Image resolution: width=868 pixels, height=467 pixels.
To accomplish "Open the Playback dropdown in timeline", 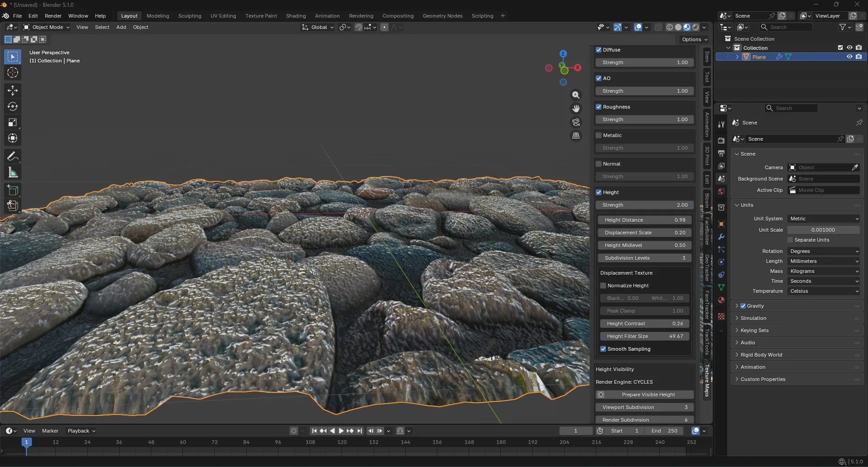I will [x=82, y=431].
